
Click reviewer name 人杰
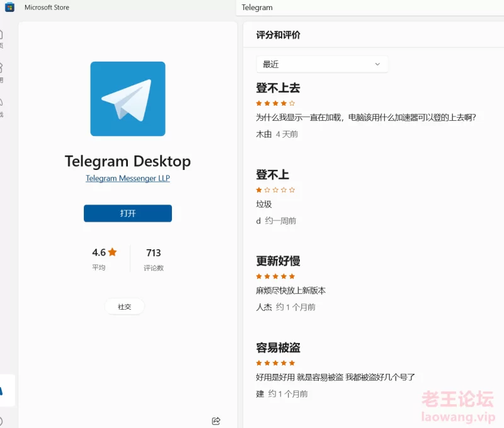(x=264, y=307)
